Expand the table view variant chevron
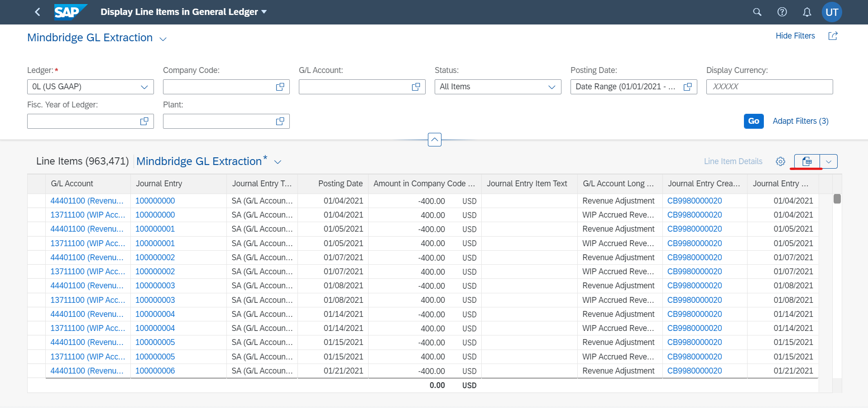868x408 pixels. click(278, 162)
